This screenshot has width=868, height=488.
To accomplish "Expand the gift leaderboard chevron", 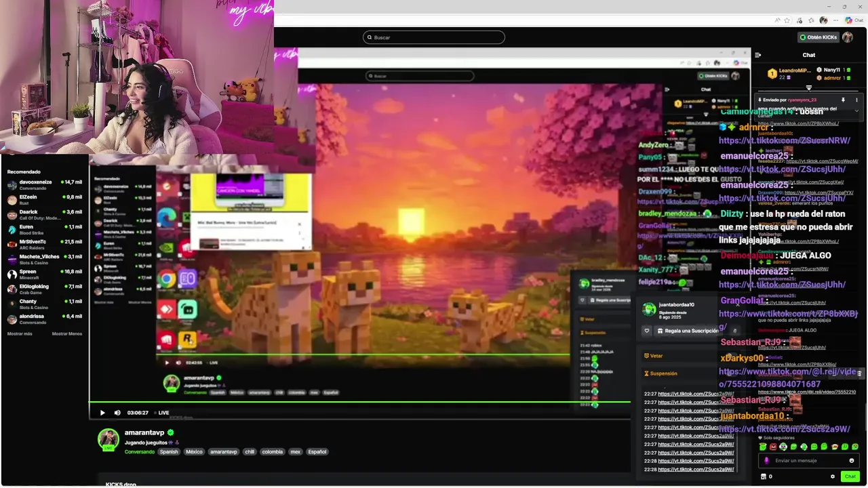I will click(x=808, y=88).
